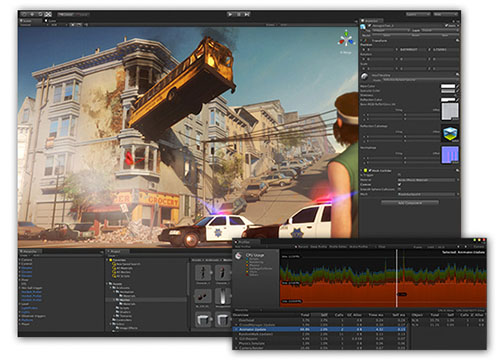Advance one frame with the Step button
Image resolution: width=500 pixels, height=364 pixels.
[247, 14]
